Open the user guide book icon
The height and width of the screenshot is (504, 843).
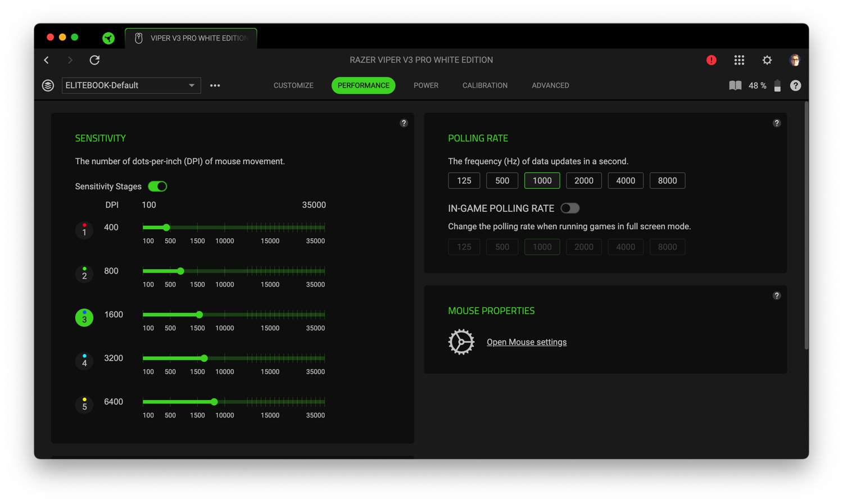tap(735, 85)
